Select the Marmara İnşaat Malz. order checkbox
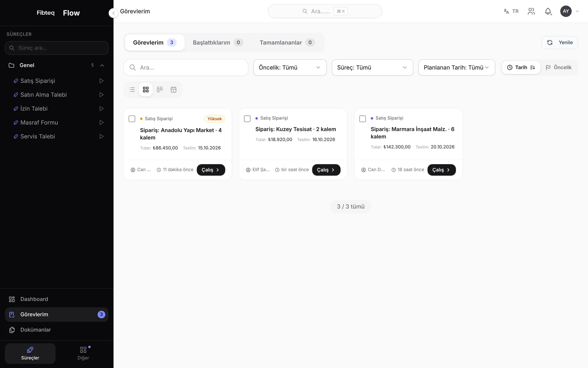This screenshot has width=588, height=368. pyautogui.click(x=363, y=119)
